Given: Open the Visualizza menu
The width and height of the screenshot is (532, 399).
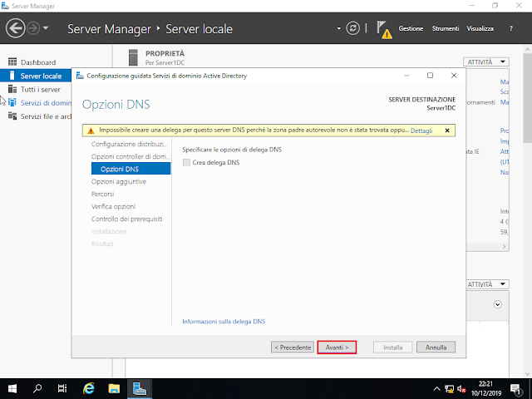Looking at the screenshot, I should tap(480, 28).
